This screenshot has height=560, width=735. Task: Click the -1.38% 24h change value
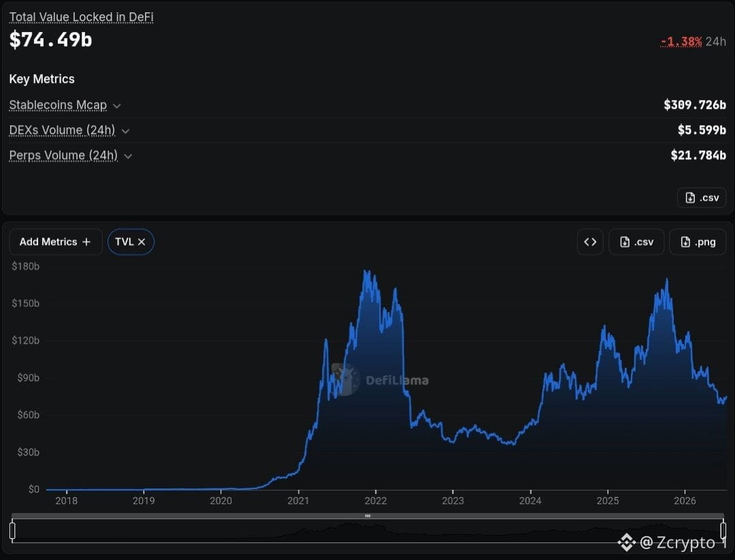(681, 42)
